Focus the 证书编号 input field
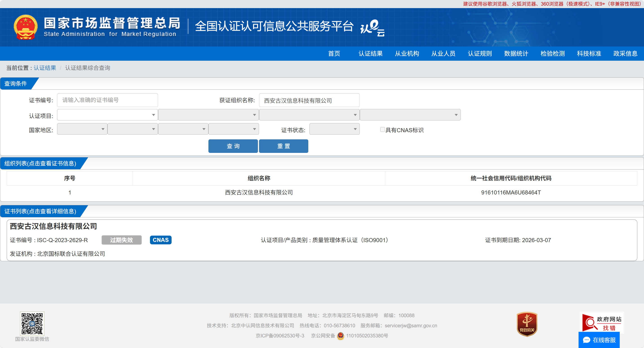 [107, 100]
